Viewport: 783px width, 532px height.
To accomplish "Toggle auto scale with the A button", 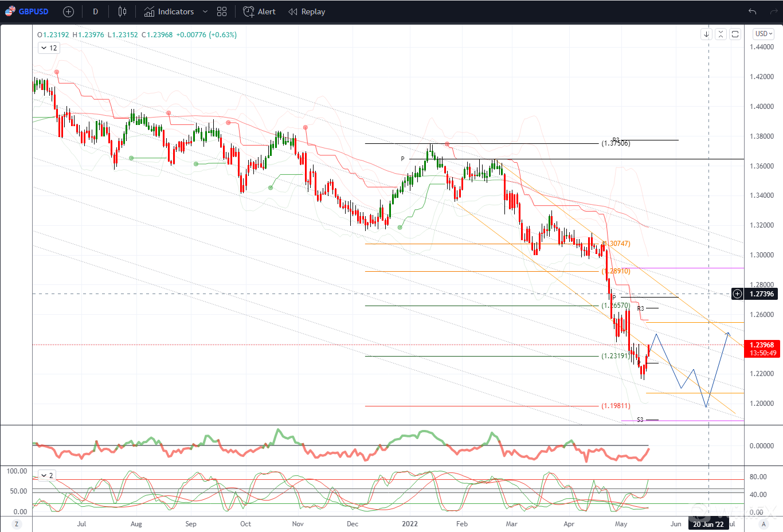I will pos(764,524).
